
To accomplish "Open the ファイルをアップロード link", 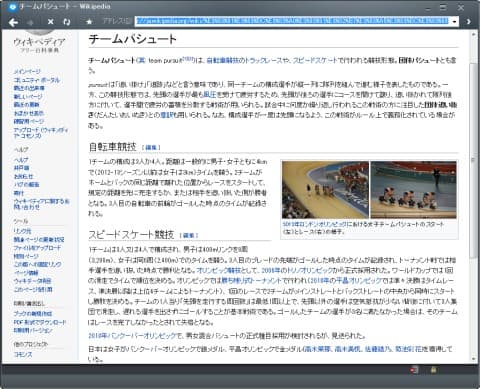I will (37, 248).
